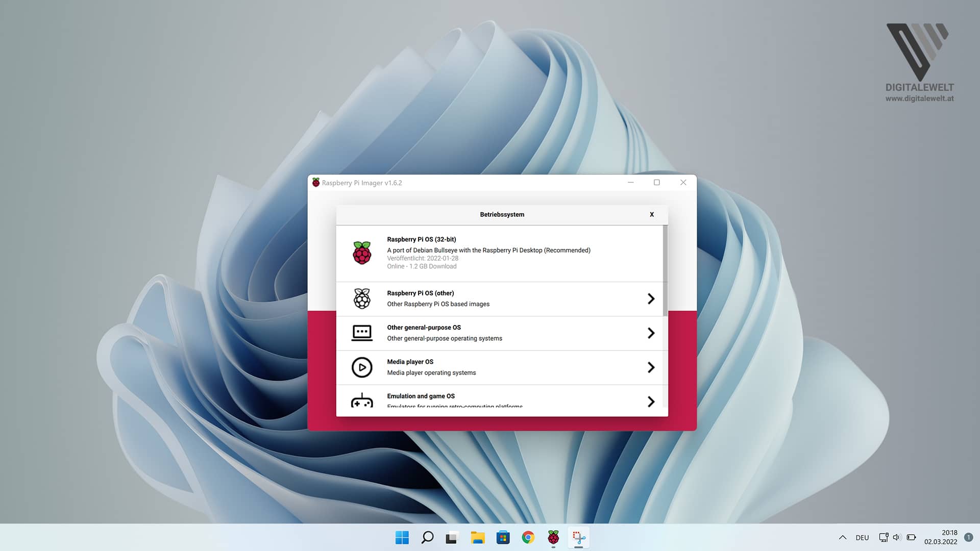Open Google Chrome from taskbar
The image size is (980, 551).
point(528,538)
